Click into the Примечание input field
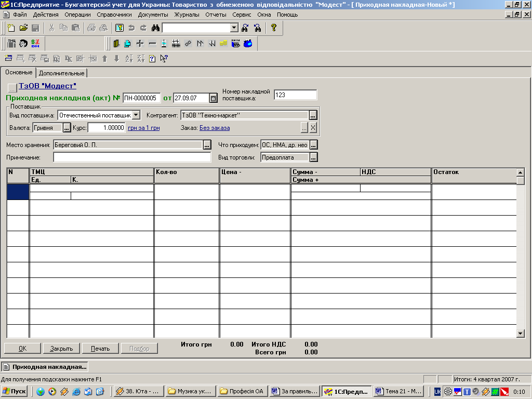 click(x=132, y=157)
